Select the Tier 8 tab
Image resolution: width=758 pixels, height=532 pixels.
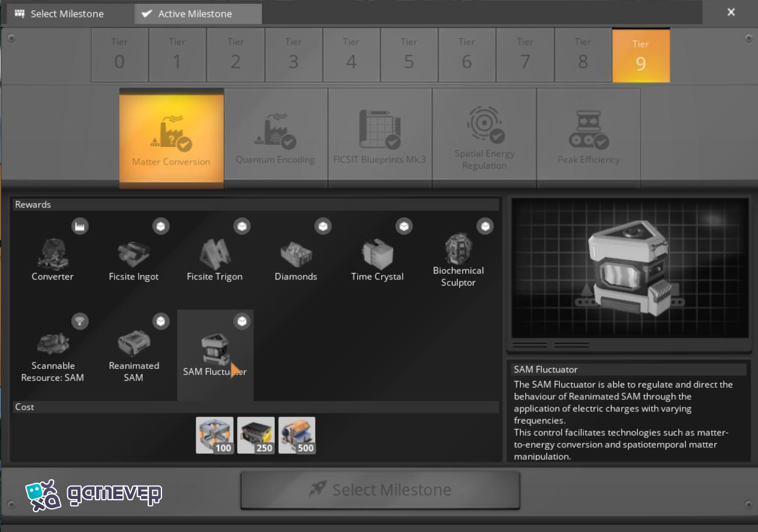[x=583, y=55]
